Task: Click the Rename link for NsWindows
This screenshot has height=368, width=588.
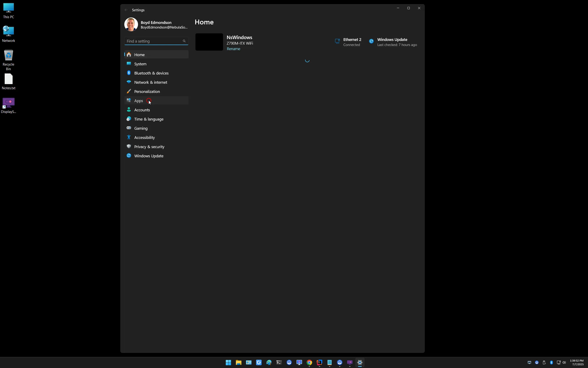Action: (x=233, y=49)
